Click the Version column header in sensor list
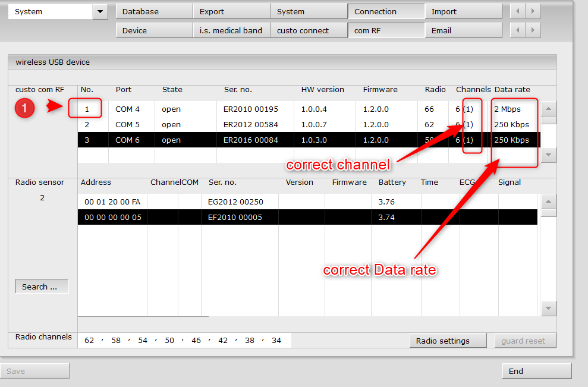This screenshot has width=588, height=387. tap(299, 183)
